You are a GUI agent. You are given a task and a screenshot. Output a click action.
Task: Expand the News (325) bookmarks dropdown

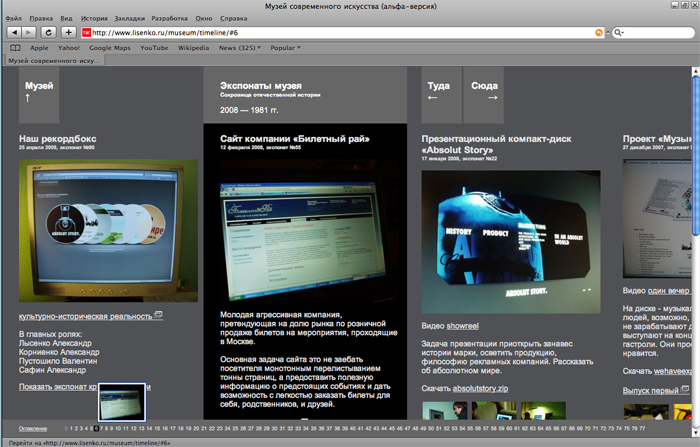tap(242, 47)
